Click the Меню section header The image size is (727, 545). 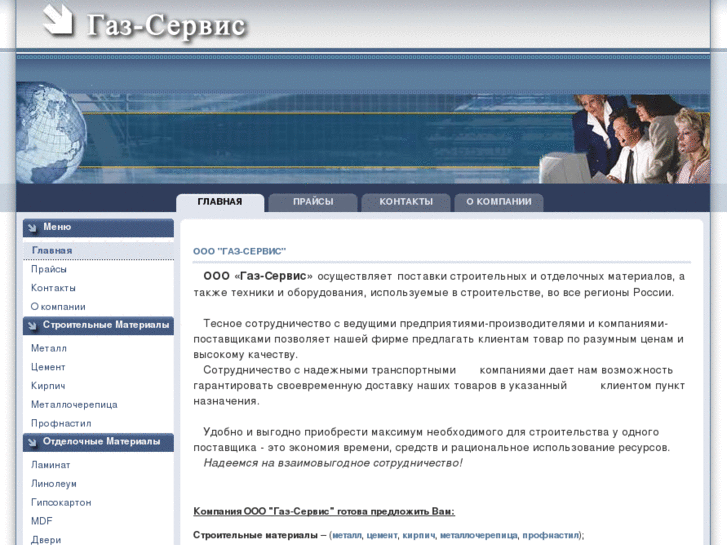coord(98,228)
